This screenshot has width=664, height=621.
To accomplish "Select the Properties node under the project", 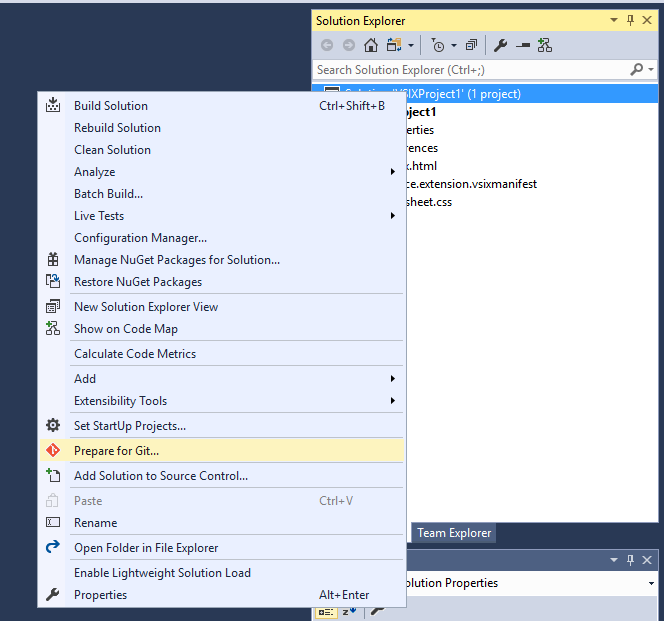I will 419,130.
